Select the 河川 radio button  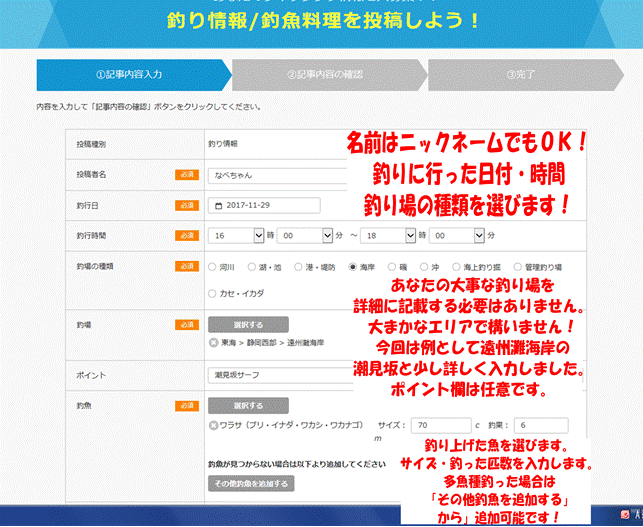tap(212, 267)
